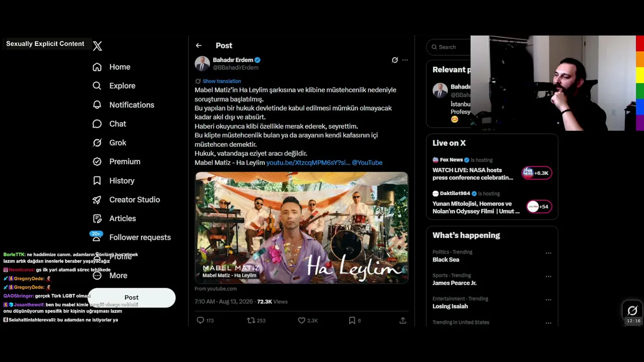The image size is (644, 362).
Task: Reply to the post via comment icon
Action: point(200,320)
